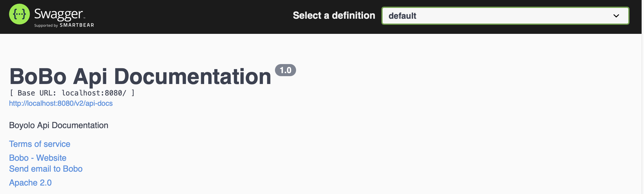
Task: Click the Base URL localhost:8080 text
Action: [93, 93]
